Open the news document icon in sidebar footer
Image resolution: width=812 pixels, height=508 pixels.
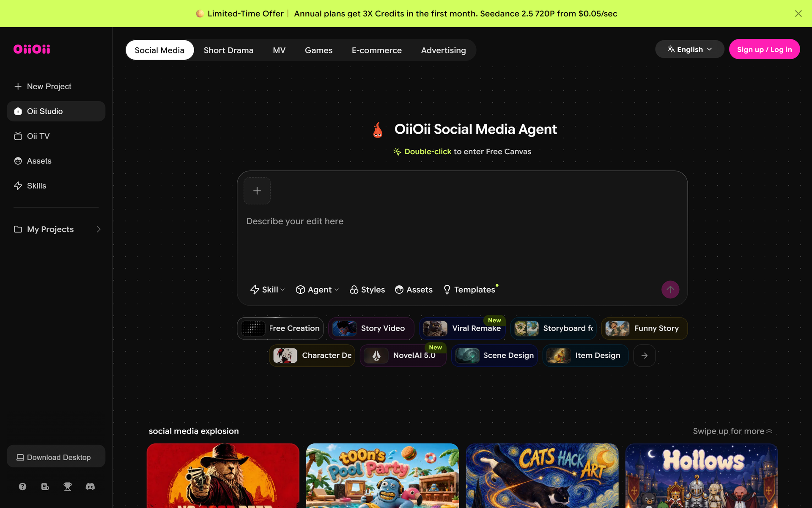45,486
